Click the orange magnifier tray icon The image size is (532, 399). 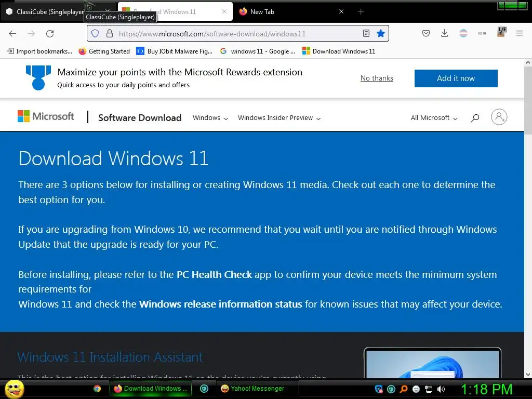[403, 389]
